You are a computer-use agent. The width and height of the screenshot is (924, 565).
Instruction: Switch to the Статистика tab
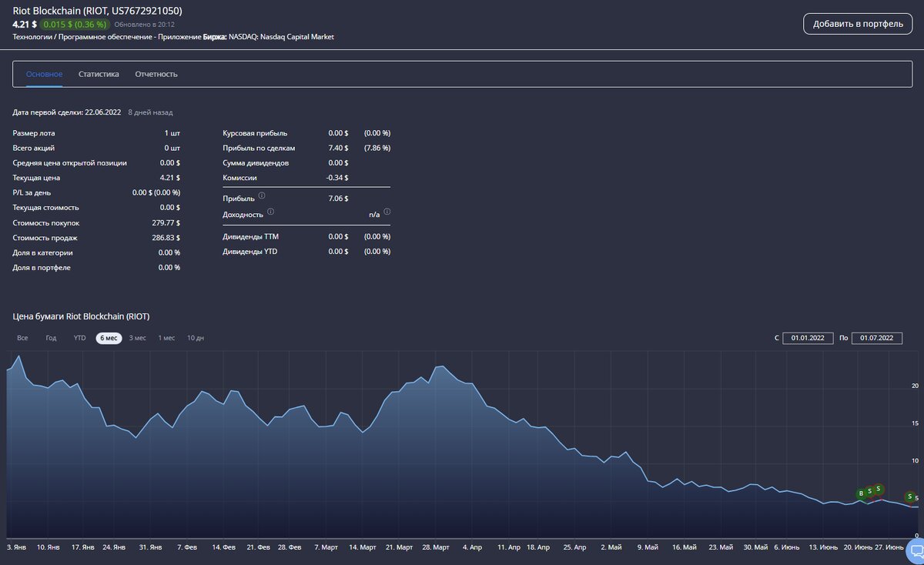(99, 75)
